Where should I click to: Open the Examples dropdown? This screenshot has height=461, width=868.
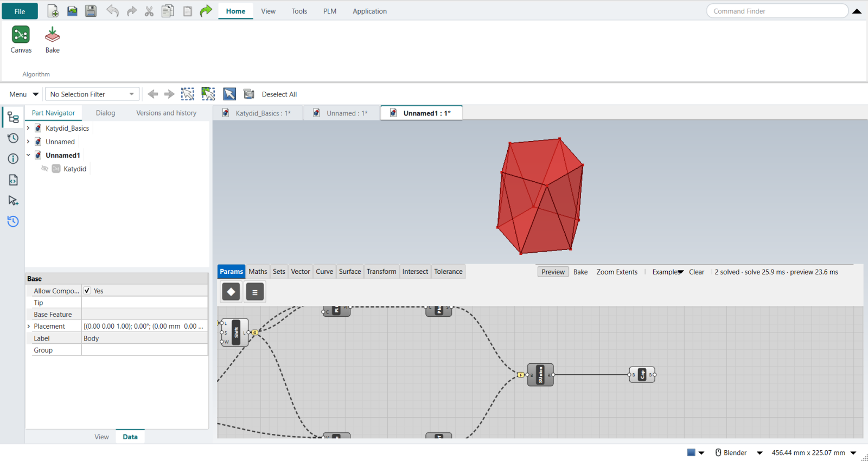point(667,272)
